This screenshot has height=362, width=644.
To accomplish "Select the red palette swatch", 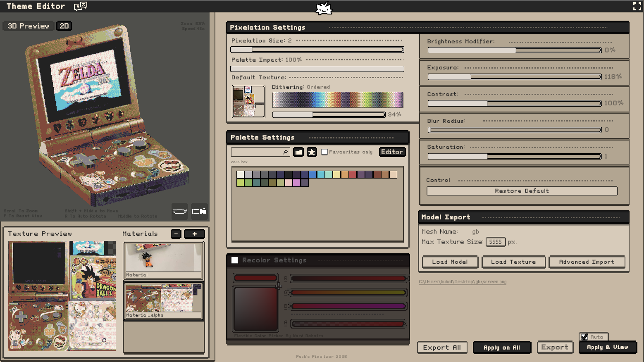I will coord(353,175).
